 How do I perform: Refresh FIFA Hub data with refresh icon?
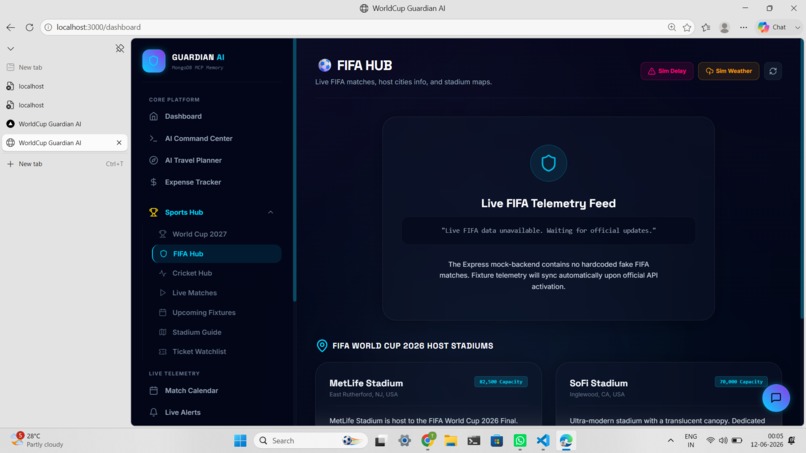773,71
